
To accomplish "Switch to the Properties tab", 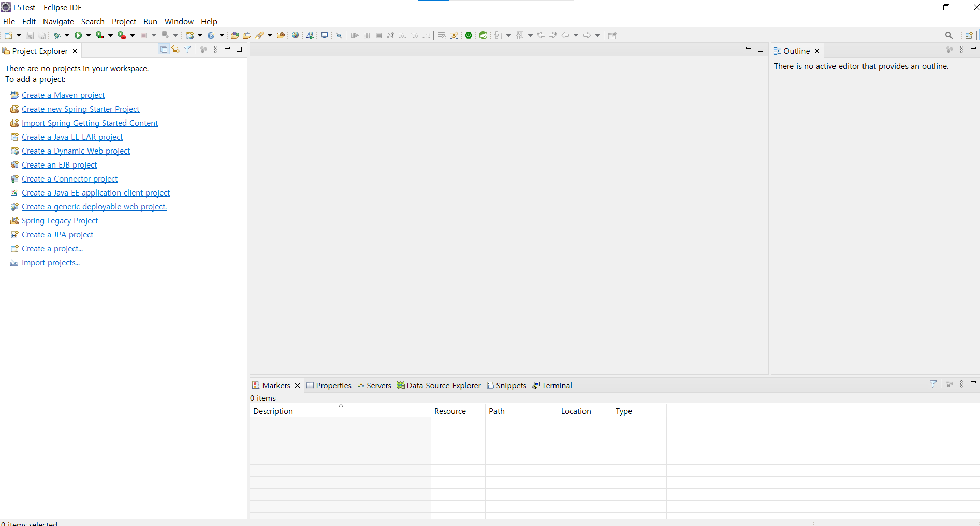I will coord(329,385).
